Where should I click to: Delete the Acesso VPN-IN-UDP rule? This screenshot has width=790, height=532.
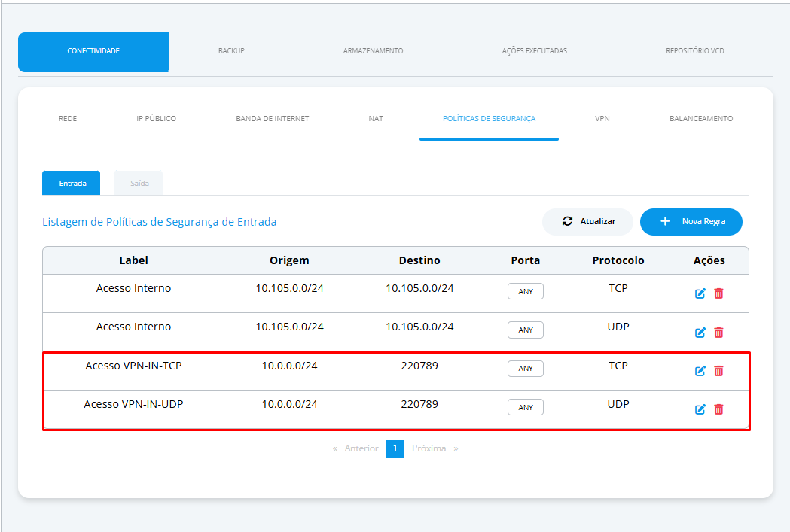click(x=718, y=409)
